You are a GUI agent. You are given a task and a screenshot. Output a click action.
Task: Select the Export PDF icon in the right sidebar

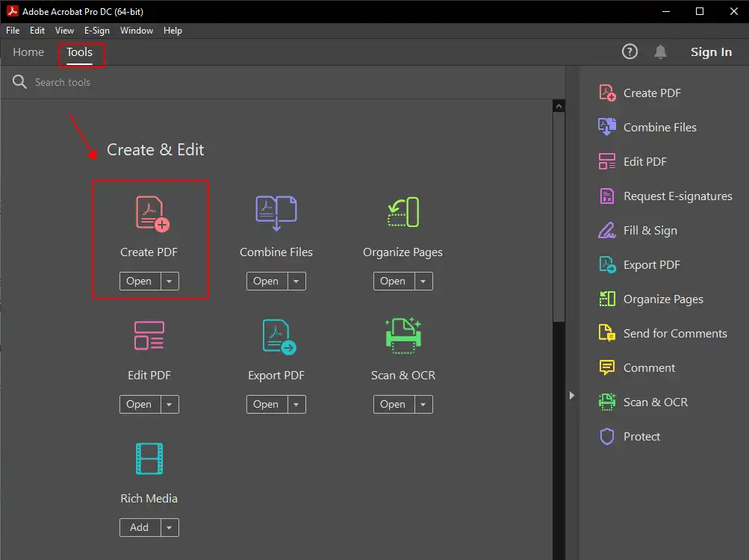[x=607, y=265]
